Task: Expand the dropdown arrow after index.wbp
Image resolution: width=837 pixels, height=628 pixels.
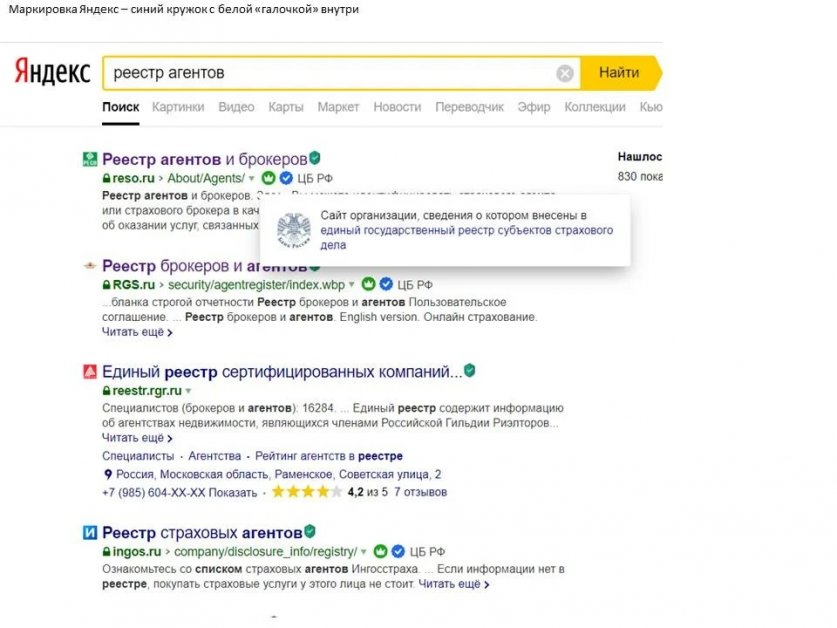Action: 352,285
